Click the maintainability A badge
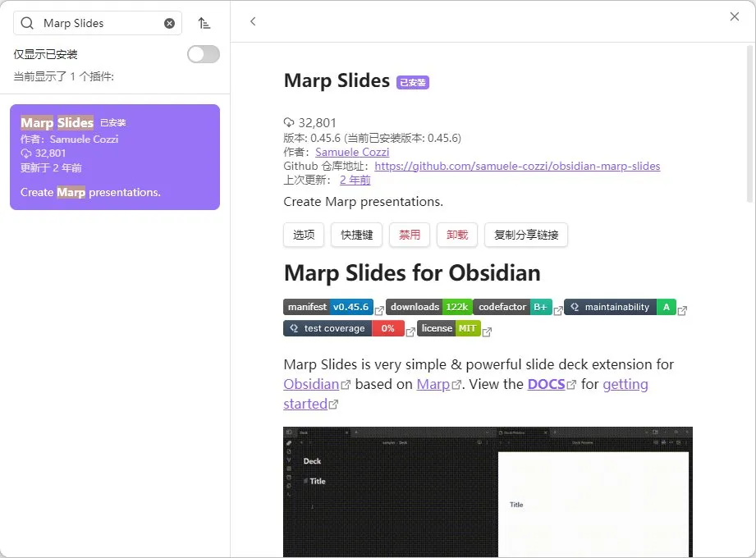756x558 pixels. [x=621, y=307]
